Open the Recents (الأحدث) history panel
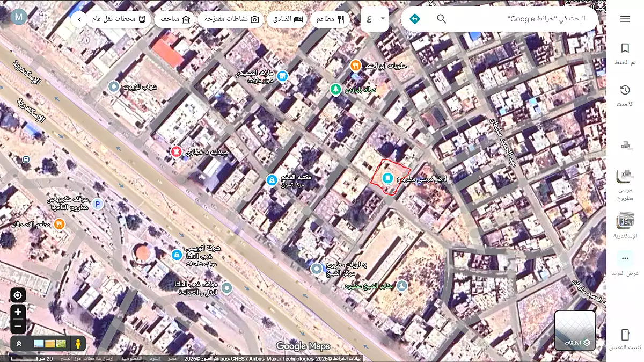This screenshot has width=644, height=362. pyautogui.click(x=625, y=96)
